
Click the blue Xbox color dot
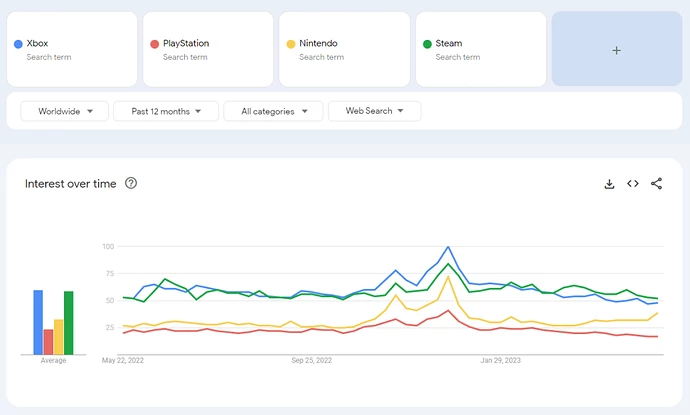click(x=18, y=44)
